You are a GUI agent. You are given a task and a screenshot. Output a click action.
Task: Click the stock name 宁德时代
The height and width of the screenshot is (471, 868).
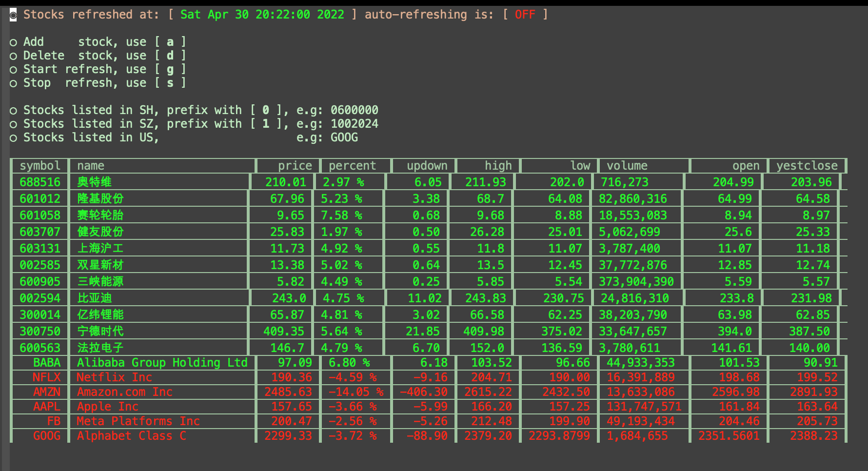[100, 332]
